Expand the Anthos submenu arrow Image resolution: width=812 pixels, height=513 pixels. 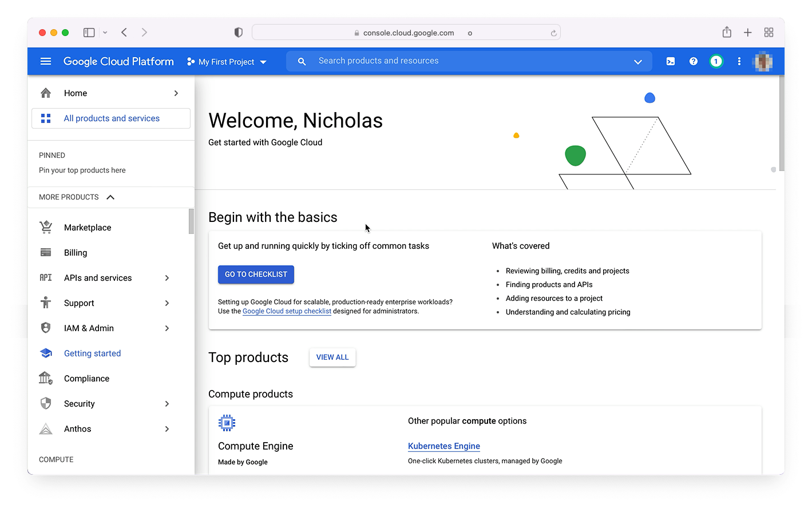(x=167, y=428)
